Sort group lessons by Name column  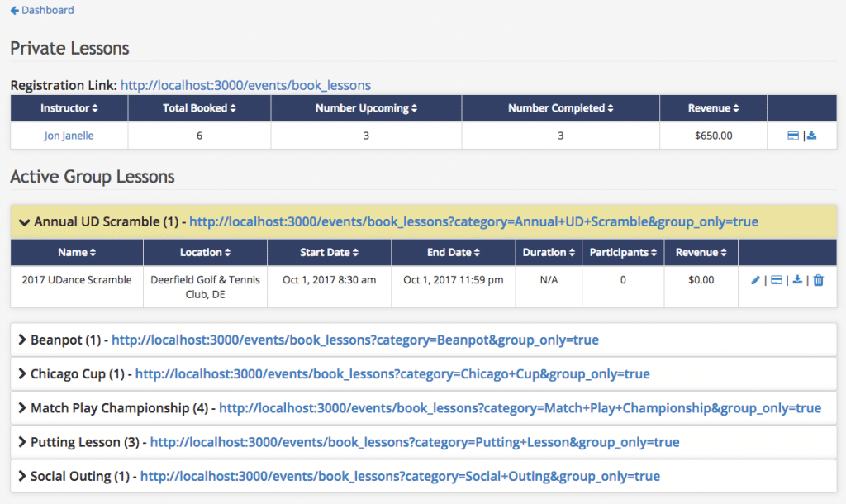[x=77, y=252]
